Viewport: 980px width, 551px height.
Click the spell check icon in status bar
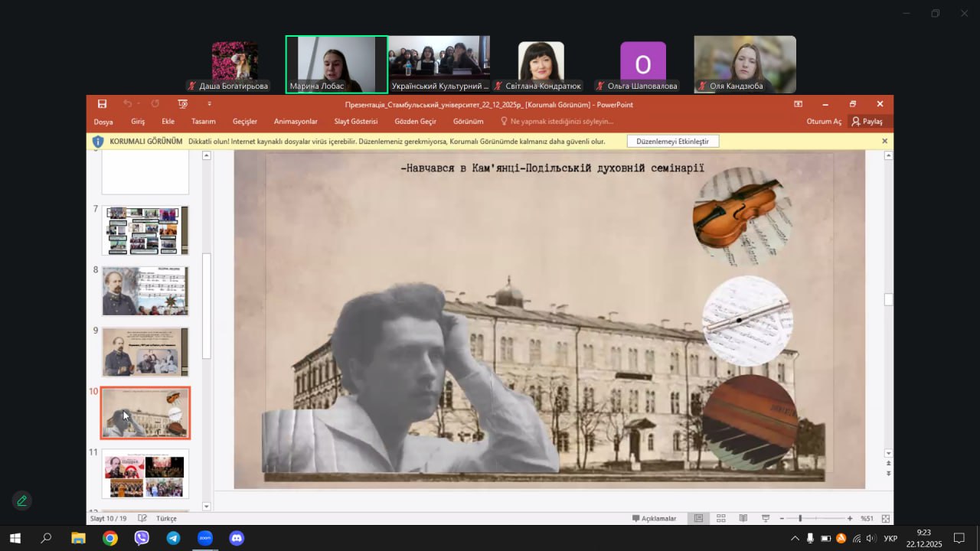tap(142, 518)
